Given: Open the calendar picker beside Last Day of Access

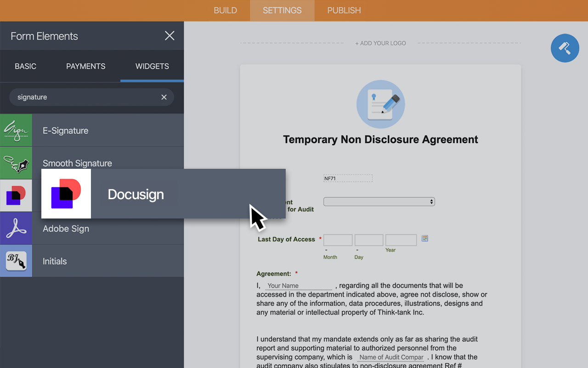Looking at the screenshot, I should 424,238.
